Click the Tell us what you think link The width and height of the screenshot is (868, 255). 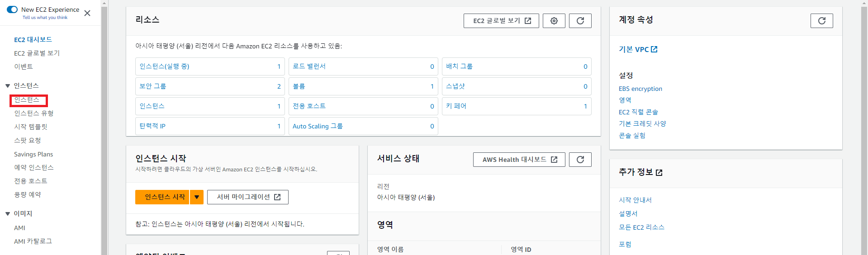coord(45,18)
